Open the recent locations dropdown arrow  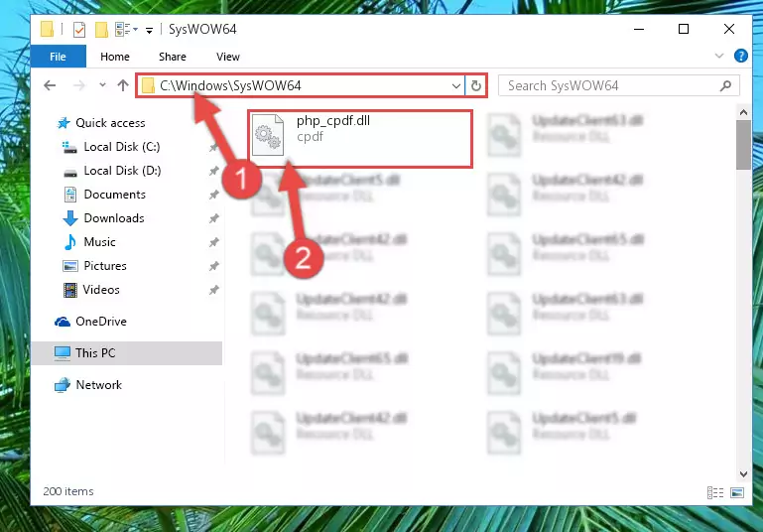102,85
